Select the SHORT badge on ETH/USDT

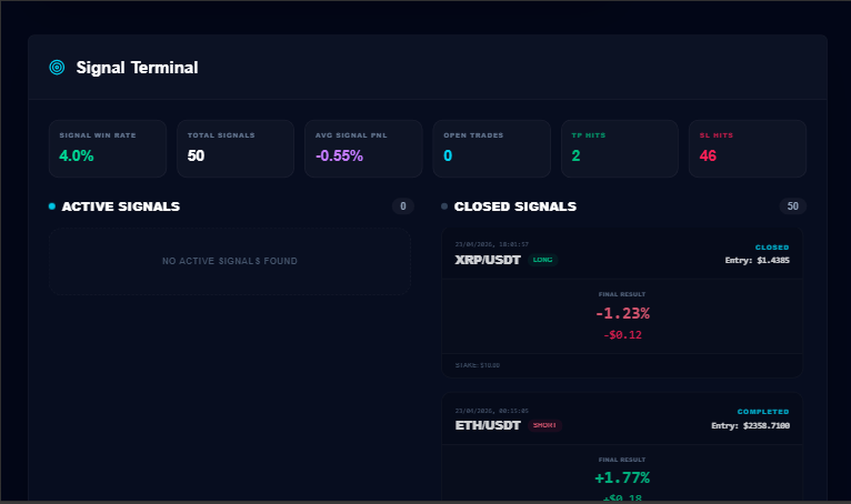click(x=545, y=425)
